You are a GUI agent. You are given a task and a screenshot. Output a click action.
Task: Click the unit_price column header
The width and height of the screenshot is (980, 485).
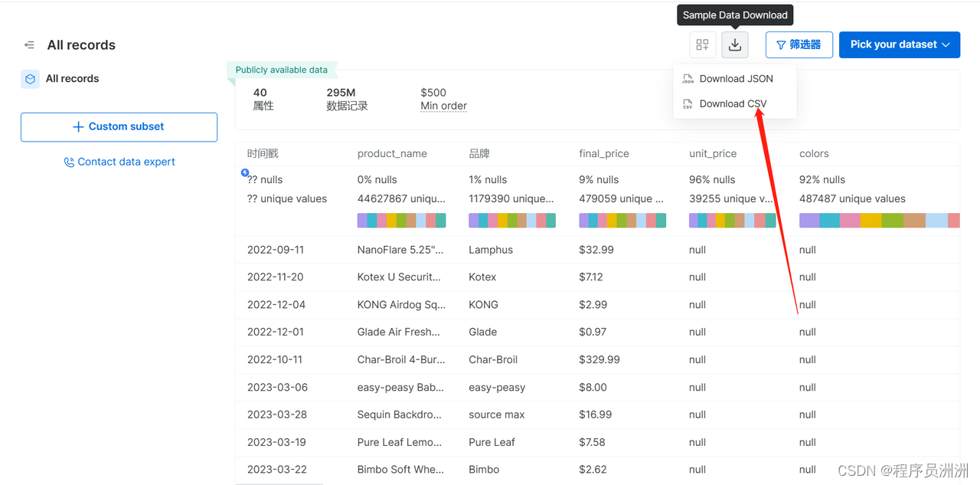point(713,154)
